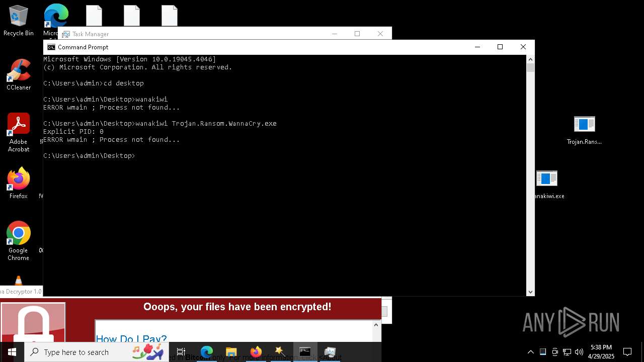The height and width of the screenshot is (362, 644).
Task: Launch CCleaner from the desktop
Action: pyautogui.click(x=19, y=75)
